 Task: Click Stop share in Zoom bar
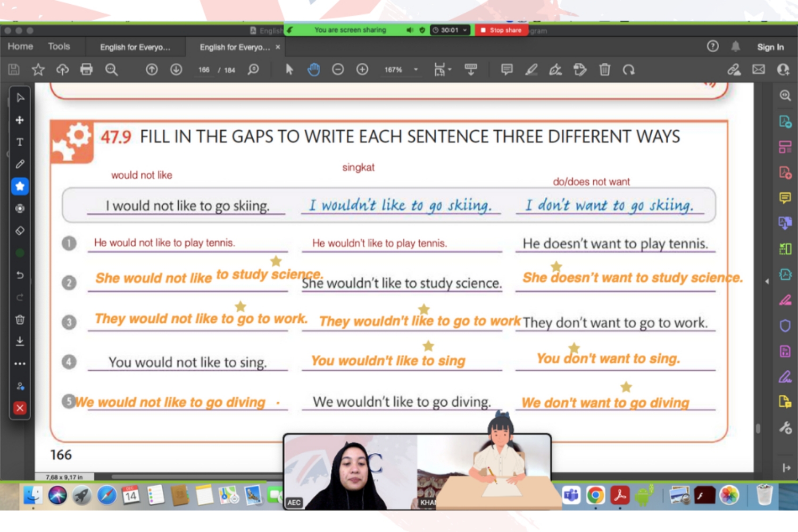pos(501,30)
